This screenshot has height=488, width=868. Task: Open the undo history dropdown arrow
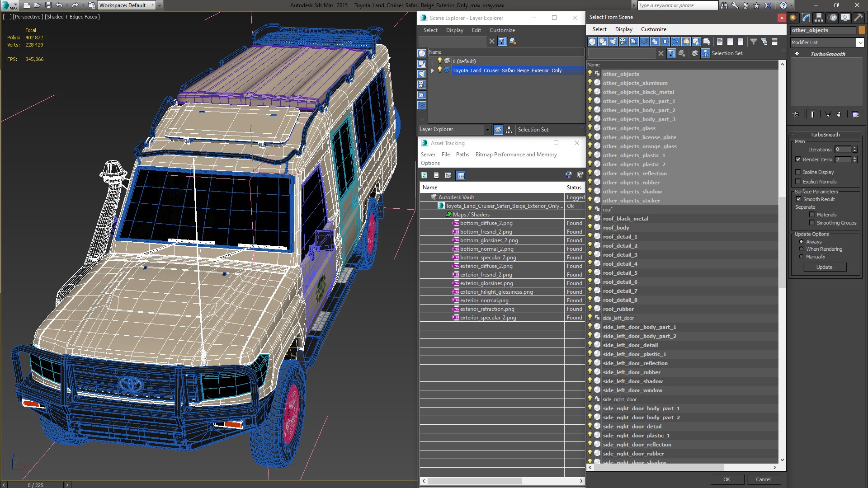click(x=67, y=5)
